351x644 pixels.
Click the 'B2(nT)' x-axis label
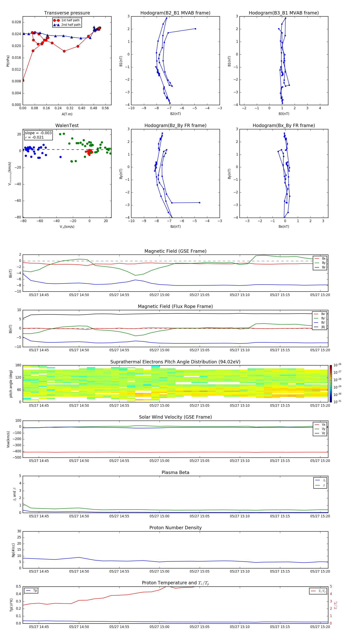(175, 114)
